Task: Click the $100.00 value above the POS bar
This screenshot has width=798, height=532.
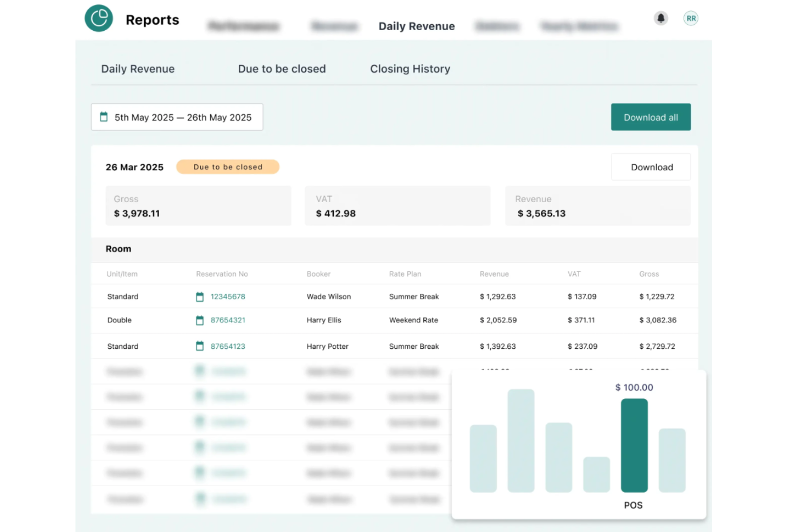Action: [634, 387]
